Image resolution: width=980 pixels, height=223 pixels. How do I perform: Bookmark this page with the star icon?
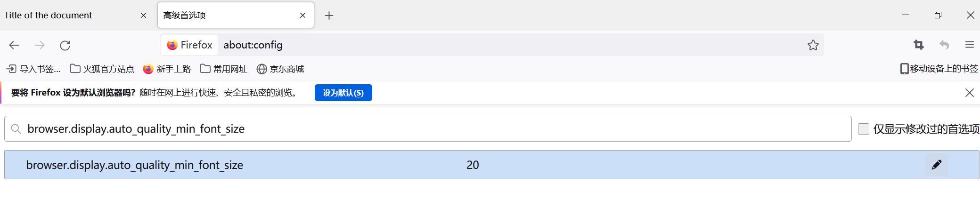(x=813, y=45)
